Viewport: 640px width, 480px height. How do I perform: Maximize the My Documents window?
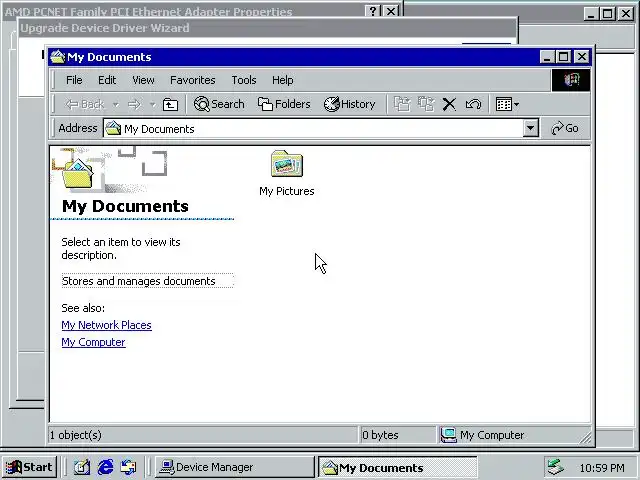pos(564,57)
